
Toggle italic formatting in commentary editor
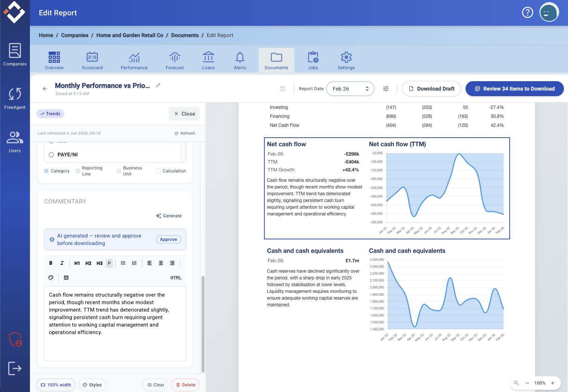click(x=62, y=263)
